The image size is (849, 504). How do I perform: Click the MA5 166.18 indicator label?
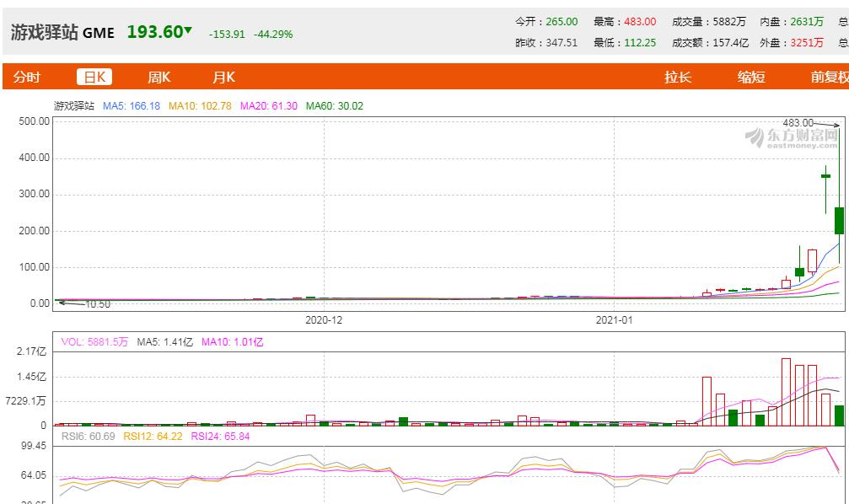[132, 105]
